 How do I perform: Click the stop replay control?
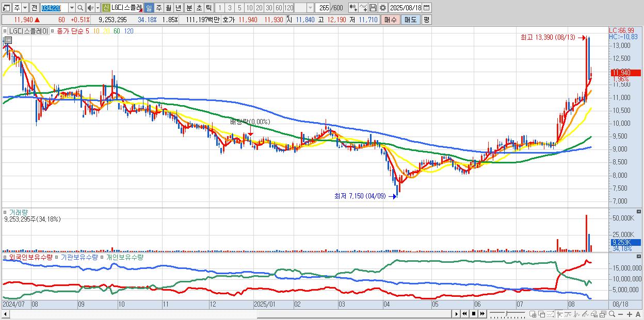coord(473,314)
